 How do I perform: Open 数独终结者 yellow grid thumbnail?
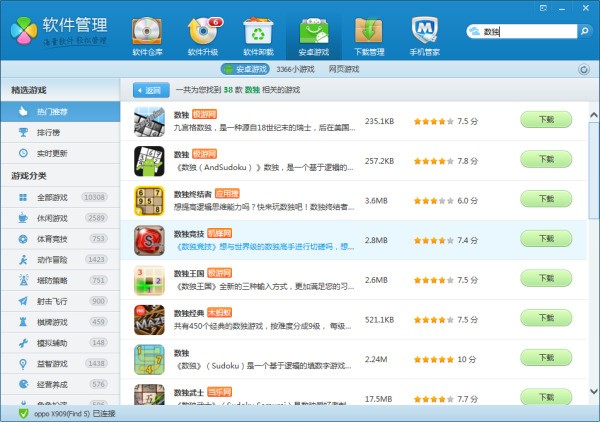(x=149, y=201)
